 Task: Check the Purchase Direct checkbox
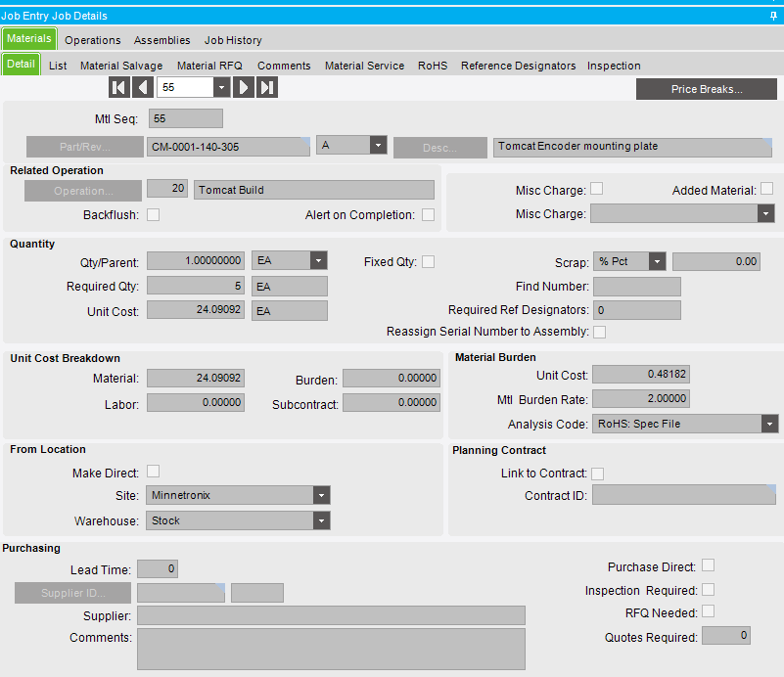708,565
